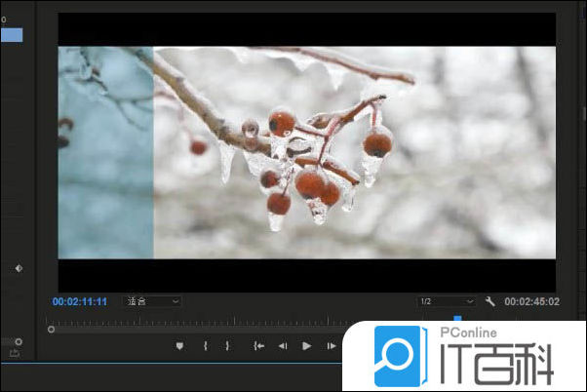
Task: Click the blue highlighted item in the left panel
Action: coord(12,35)
